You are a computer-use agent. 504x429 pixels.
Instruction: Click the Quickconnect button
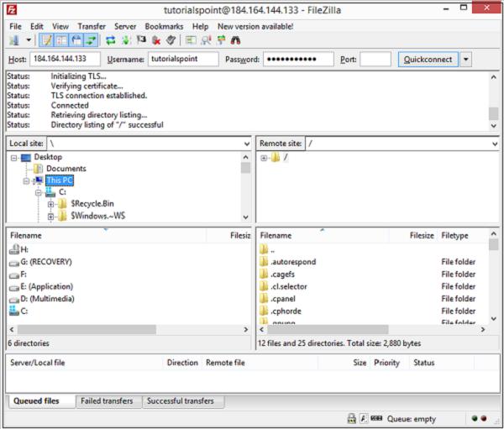(428, 60)
